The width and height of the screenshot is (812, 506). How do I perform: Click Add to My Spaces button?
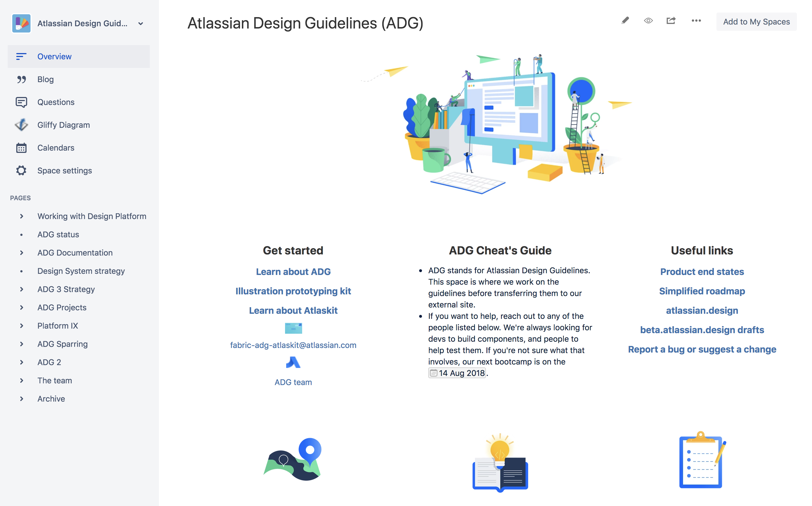756,21
